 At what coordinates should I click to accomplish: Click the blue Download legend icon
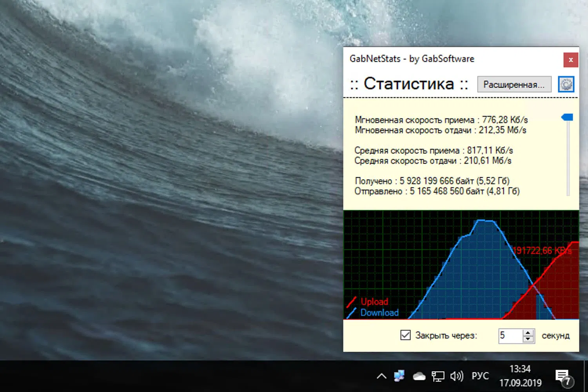[x=352, y=314]
